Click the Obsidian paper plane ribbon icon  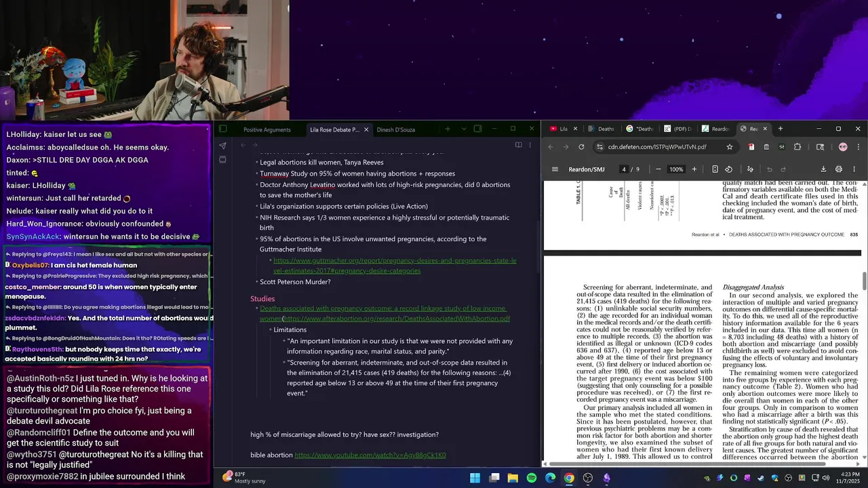[222, 145]
